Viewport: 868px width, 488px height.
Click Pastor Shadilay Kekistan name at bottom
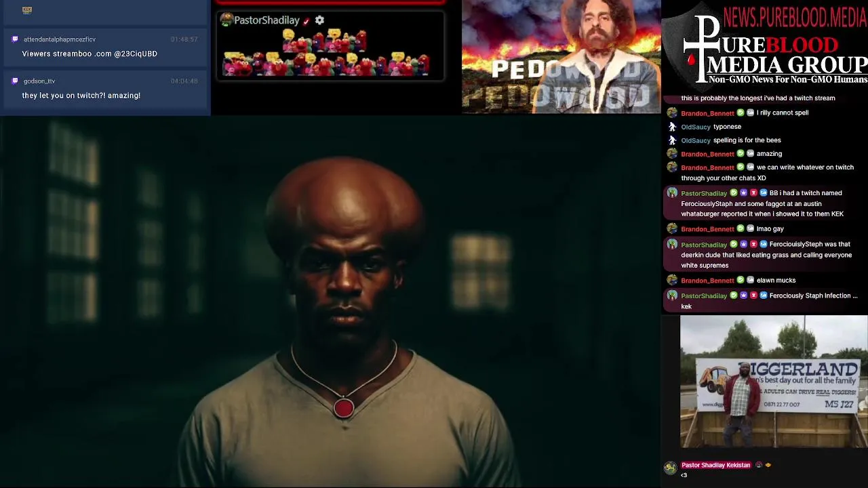pyautogui.click(x=715, y=465)
